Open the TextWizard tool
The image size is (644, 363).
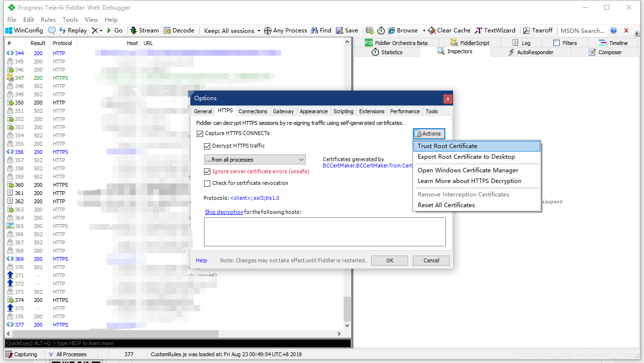tap(495, 30)
